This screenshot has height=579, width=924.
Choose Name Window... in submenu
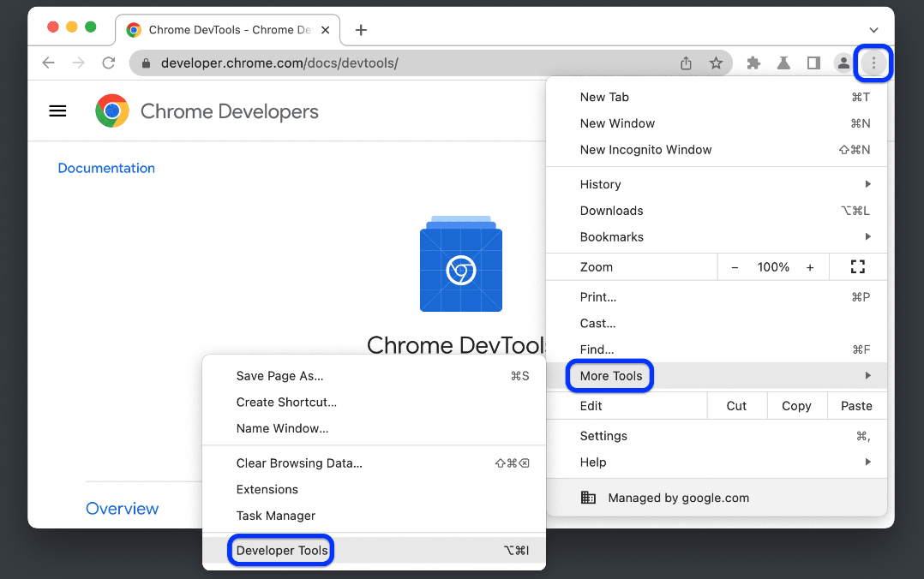(x=374, y=428)
